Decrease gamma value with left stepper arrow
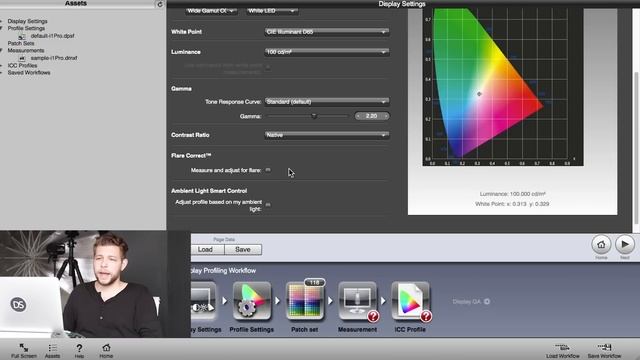Image resolution: width=640 pixels, height=360 pixels. pyautogui.click(x=358, y=116)
